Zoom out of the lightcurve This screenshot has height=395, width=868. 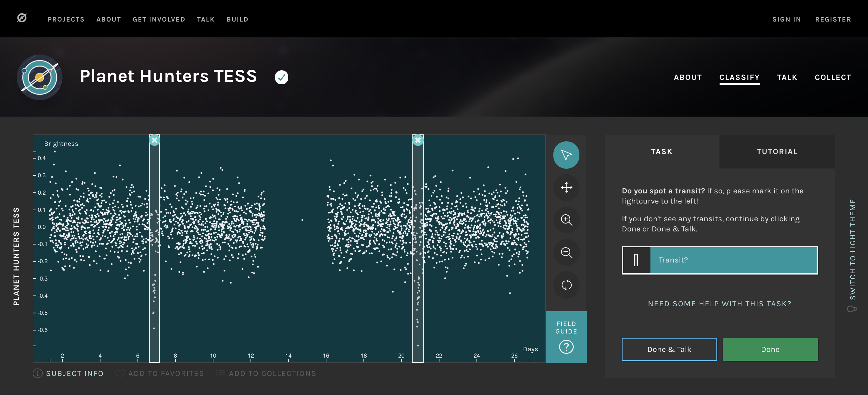tap(566, 252)
